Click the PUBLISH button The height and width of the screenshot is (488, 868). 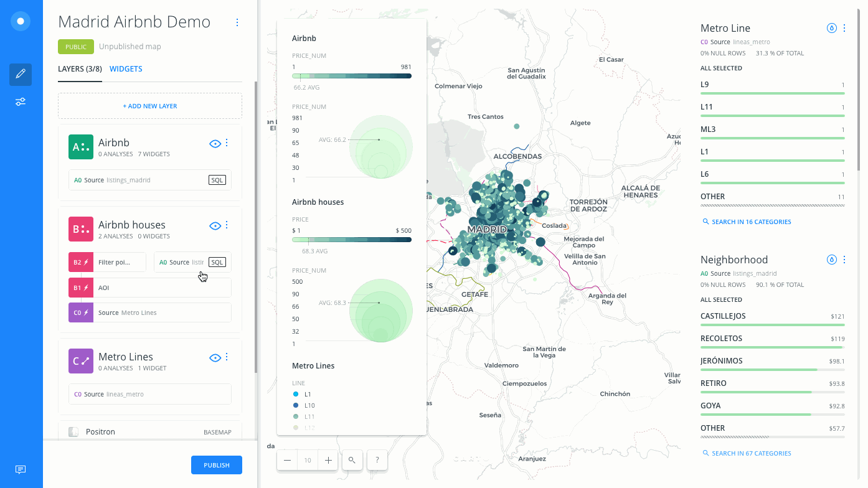coord(216,464)
